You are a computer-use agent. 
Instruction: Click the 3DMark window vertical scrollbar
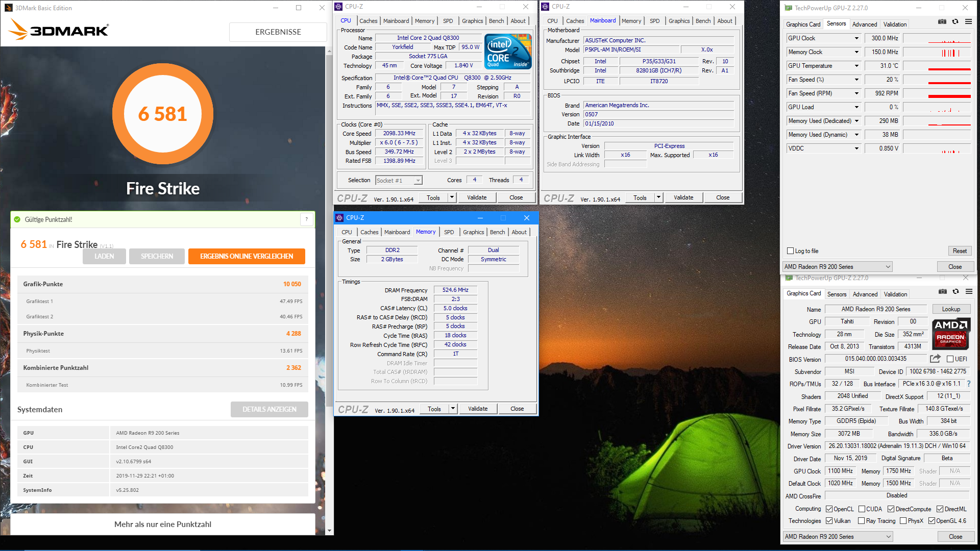pyautogui.click(x=329, y=291)
